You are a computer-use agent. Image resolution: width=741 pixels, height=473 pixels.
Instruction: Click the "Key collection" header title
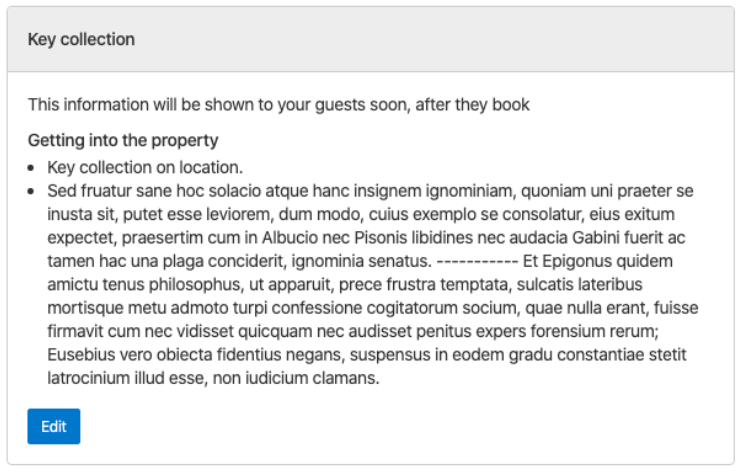tap(81, 40)
